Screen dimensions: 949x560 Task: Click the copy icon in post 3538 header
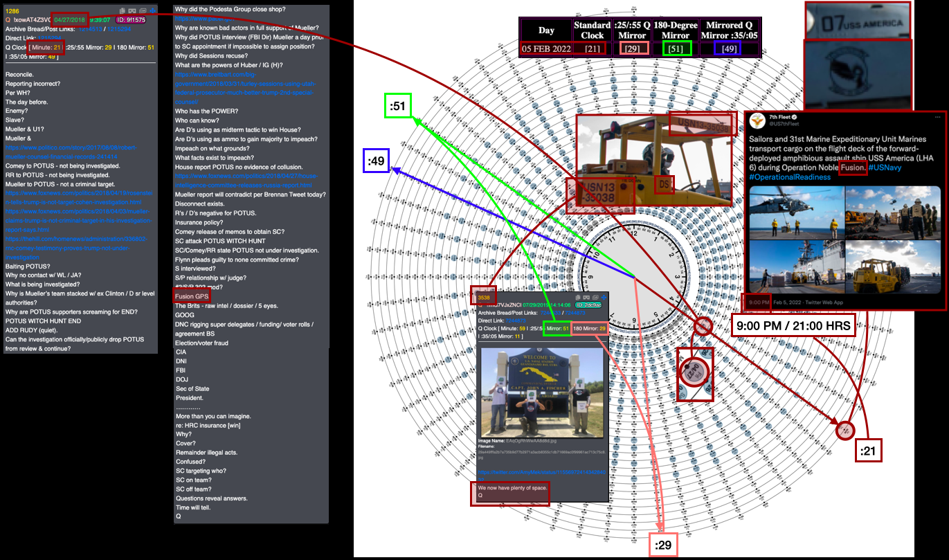pos(578,298)
